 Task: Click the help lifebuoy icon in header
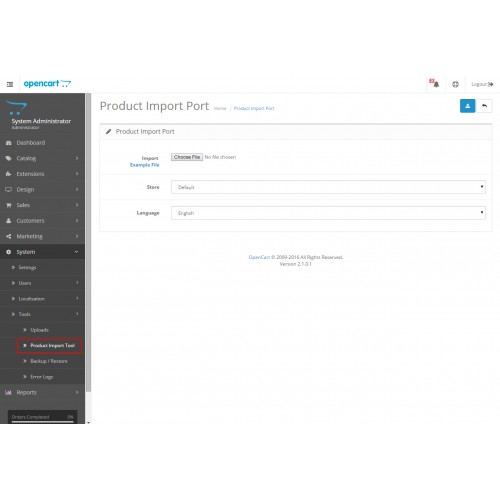(455, 84)
